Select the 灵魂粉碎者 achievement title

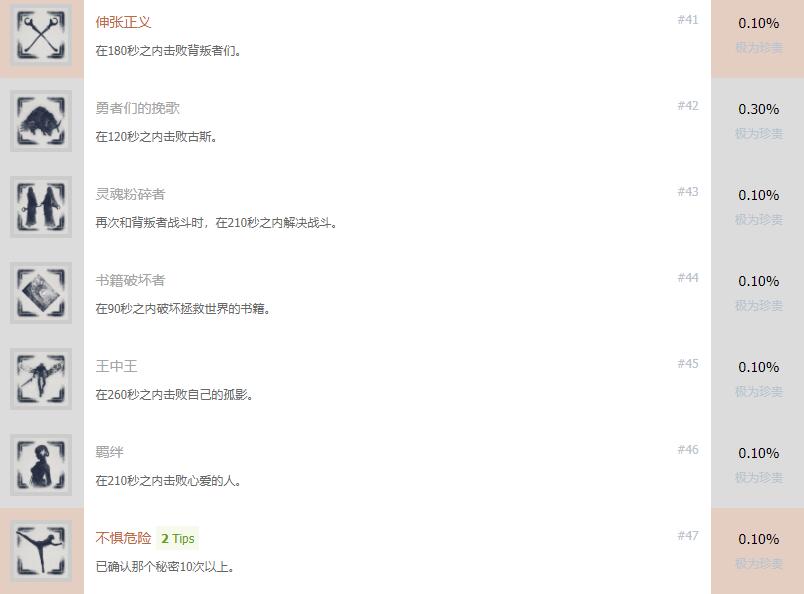[130, 194]
